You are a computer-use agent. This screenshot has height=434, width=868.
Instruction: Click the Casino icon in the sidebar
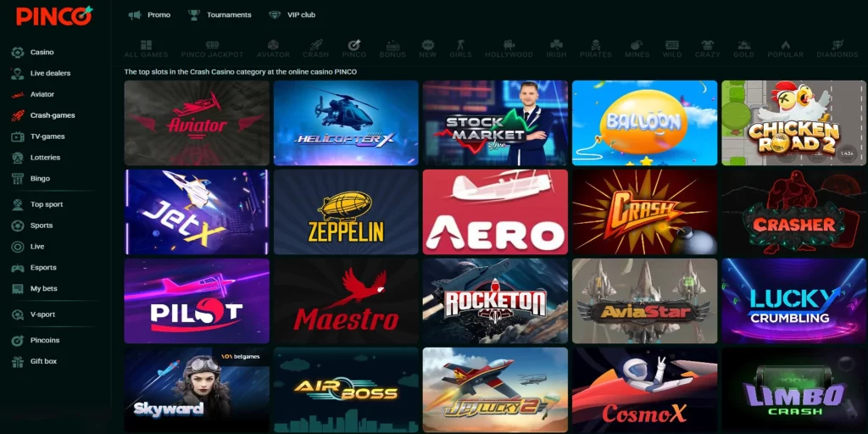click(17, 53)
